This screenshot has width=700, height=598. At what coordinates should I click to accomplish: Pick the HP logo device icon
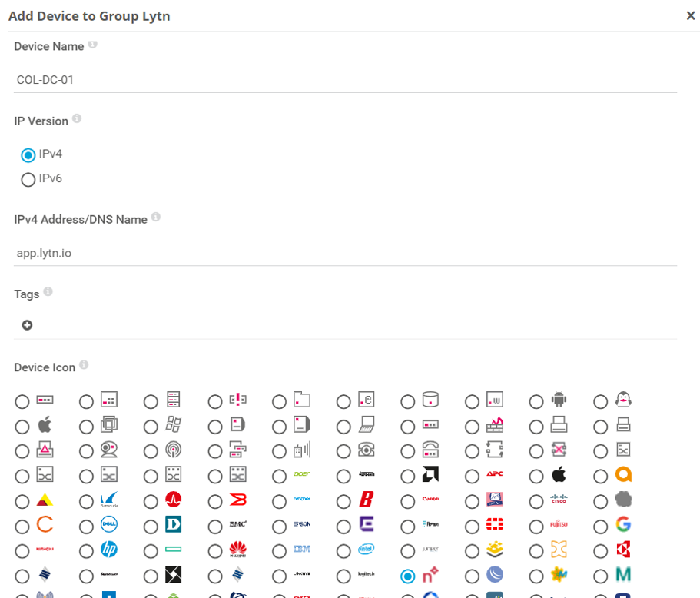click(87, 550)
